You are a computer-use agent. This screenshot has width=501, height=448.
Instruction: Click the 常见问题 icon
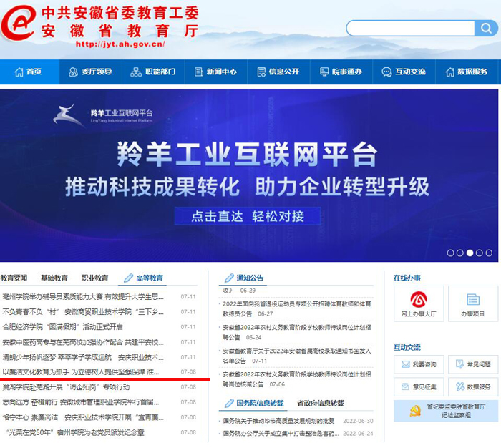click(459, 364)
